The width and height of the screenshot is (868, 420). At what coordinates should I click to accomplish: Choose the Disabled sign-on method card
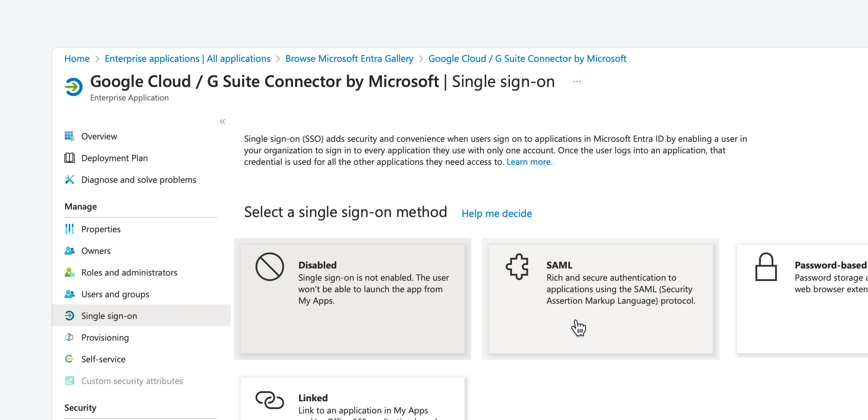click(x=352, y=299)
